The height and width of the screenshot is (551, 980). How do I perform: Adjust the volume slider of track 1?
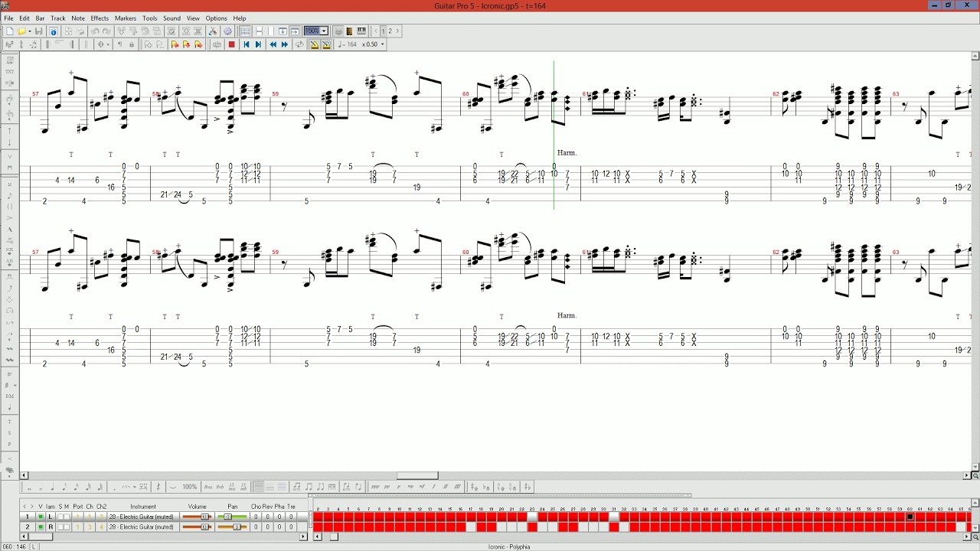(197, 517)
